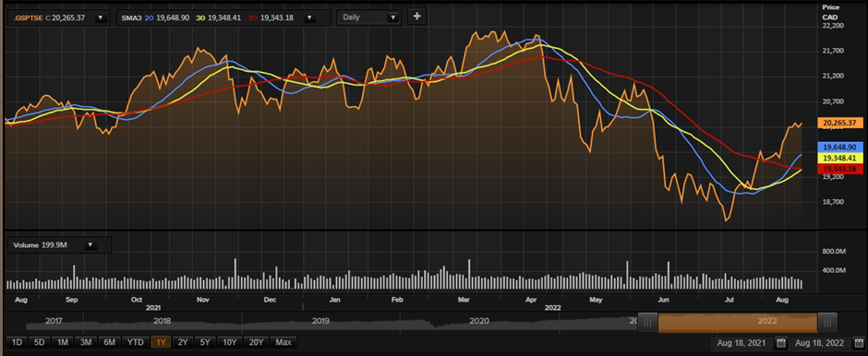Switch chart to 2Y range
The image size is (868, 356).
(183, 342)
